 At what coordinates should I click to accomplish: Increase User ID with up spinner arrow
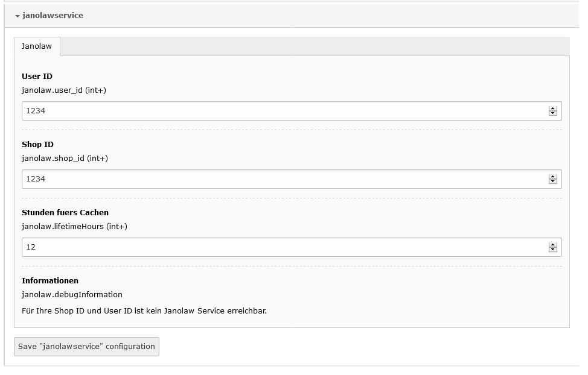(x=553, y=109)
